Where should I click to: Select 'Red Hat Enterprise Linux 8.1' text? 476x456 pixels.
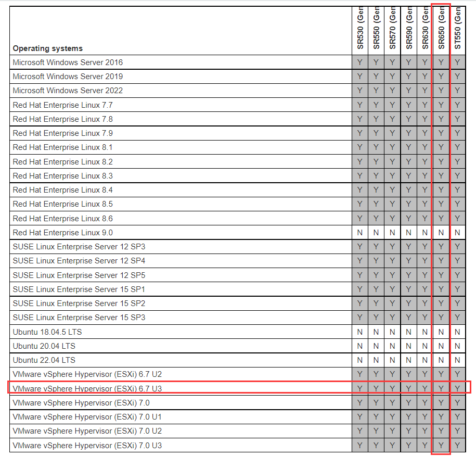tap(62, 147)
